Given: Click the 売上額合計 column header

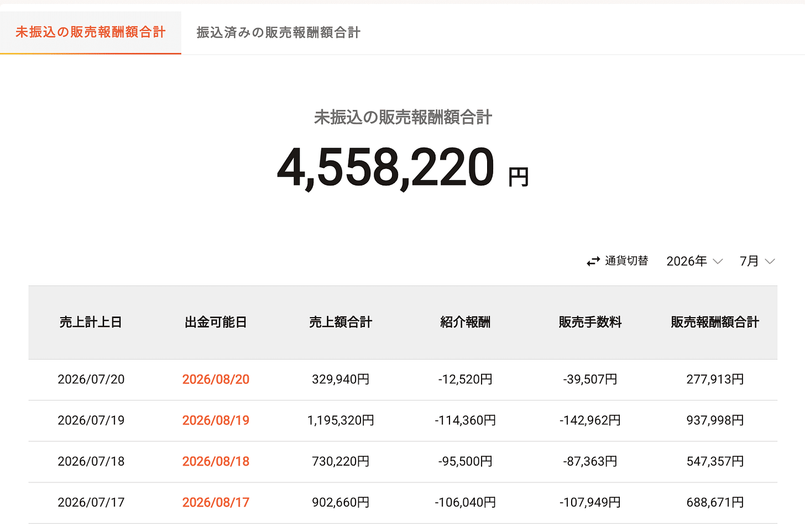Looking at the screenshot, I should pyautogui.click(x=341, y=322).
